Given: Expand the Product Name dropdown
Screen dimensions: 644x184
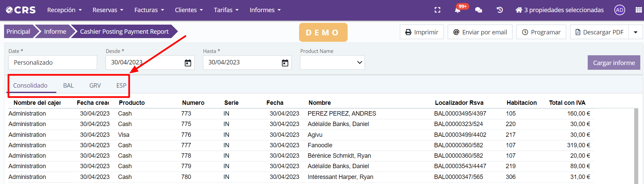Looking at the screenshot, I should [x=332, y=63].
